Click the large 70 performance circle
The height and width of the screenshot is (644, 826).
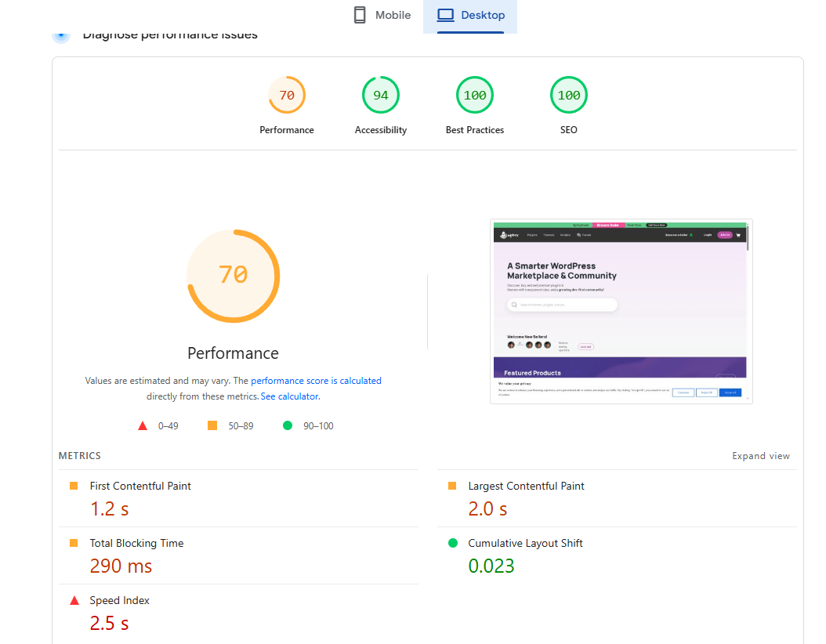(234, 276)
